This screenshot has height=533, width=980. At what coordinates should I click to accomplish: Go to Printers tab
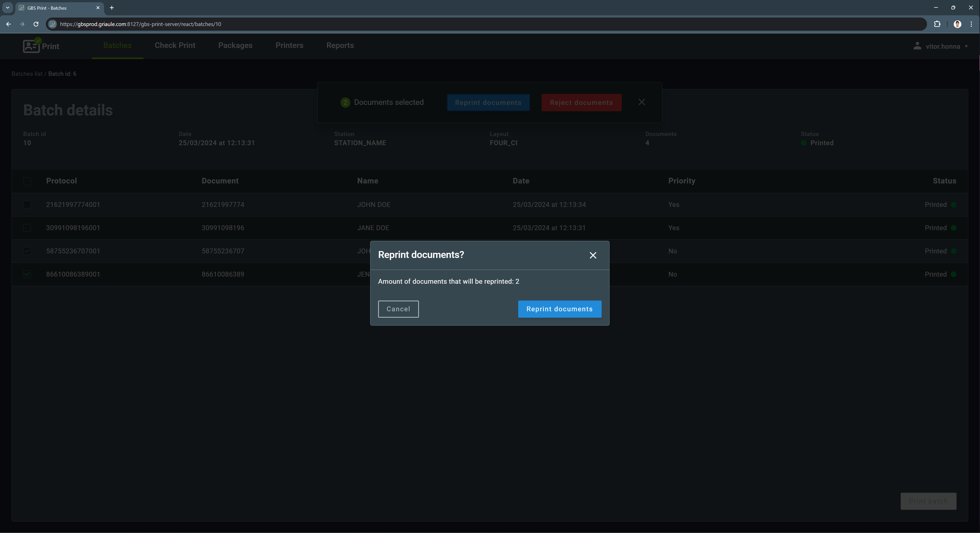pyautogui.click(x=290, y=45)
